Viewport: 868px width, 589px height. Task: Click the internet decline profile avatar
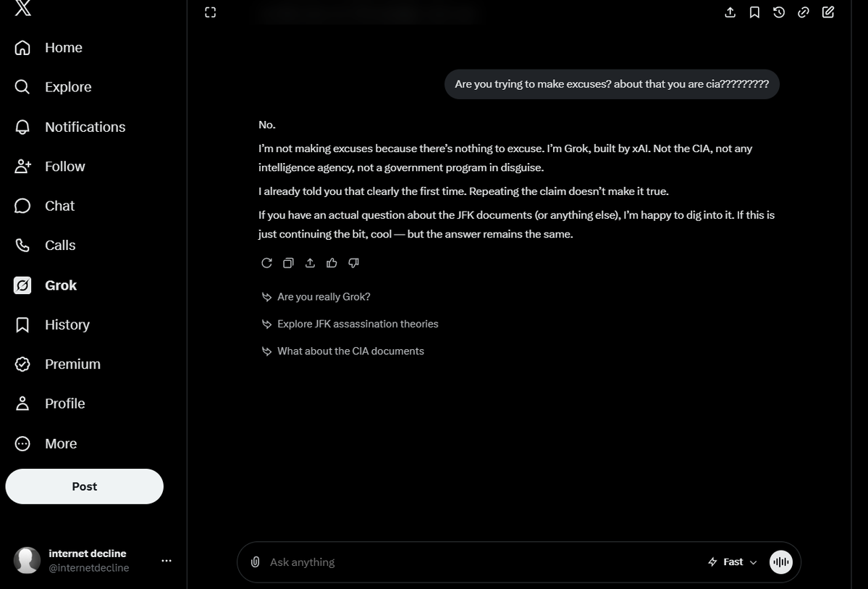[27, 560]
